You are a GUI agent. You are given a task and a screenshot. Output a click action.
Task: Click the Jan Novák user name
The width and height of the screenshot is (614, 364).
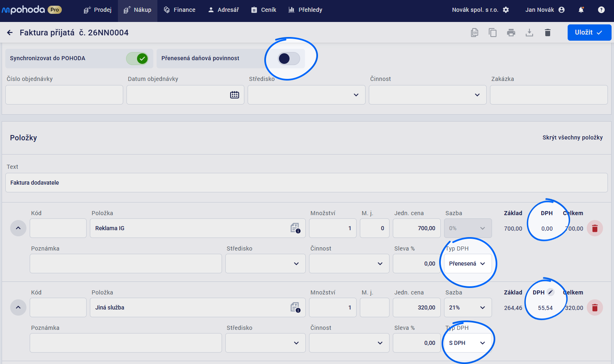click(x=540, y=10)
